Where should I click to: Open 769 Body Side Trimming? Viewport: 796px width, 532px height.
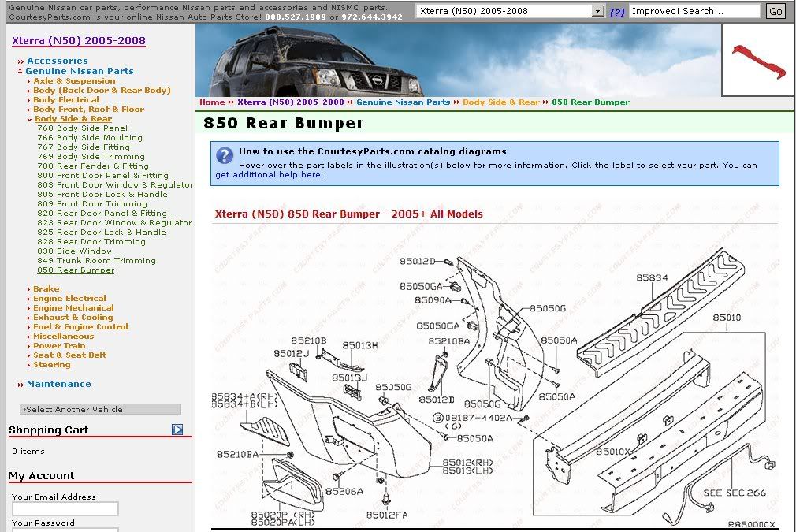tap(91, 156)
